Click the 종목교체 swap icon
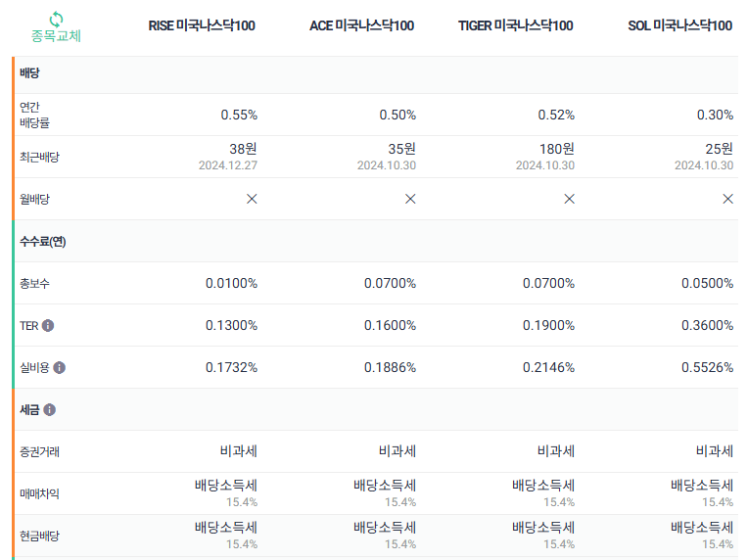 click(56, 19)
